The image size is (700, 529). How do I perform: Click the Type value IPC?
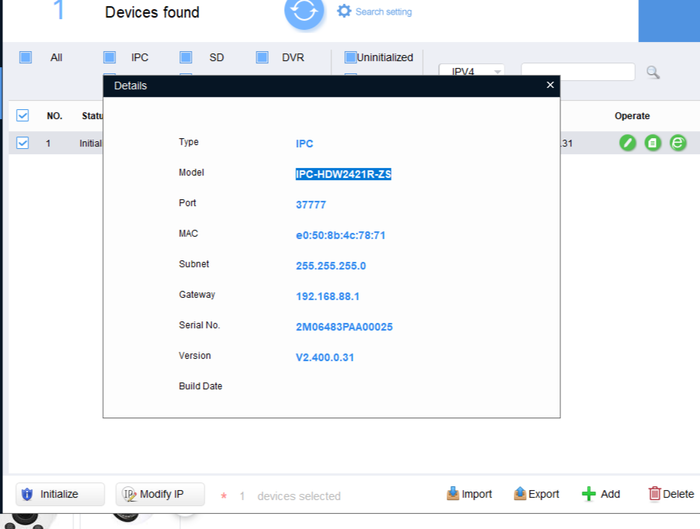tap(304, 144)
